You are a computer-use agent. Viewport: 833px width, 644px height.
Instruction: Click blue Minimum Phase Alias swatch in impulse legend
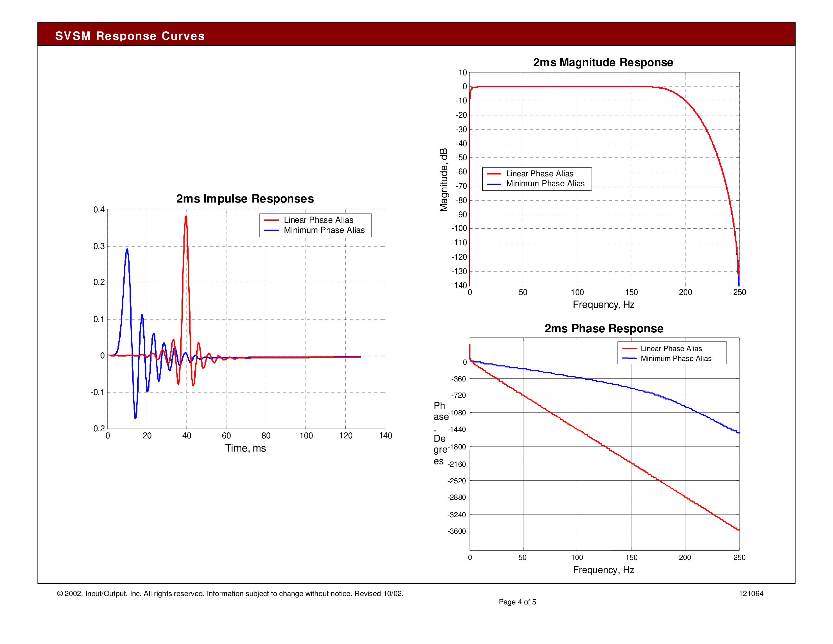pos(271,230)
